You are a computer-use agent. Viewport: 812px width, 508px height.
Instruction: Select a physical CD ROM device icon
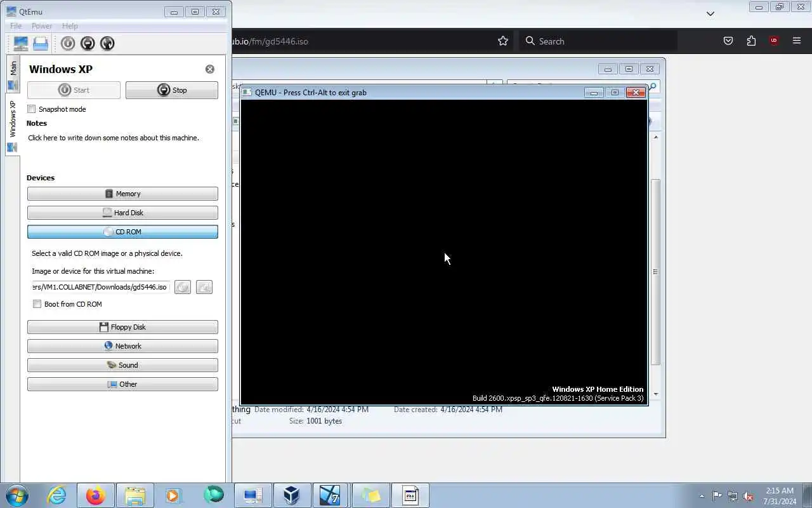coord(204,287)
